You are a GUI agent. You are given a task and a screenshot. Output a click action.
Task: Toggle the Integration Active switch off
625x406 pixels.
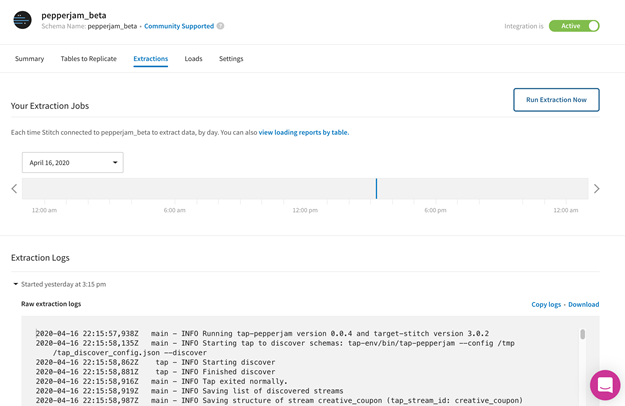pyautogui.click(x=574, y=26)
